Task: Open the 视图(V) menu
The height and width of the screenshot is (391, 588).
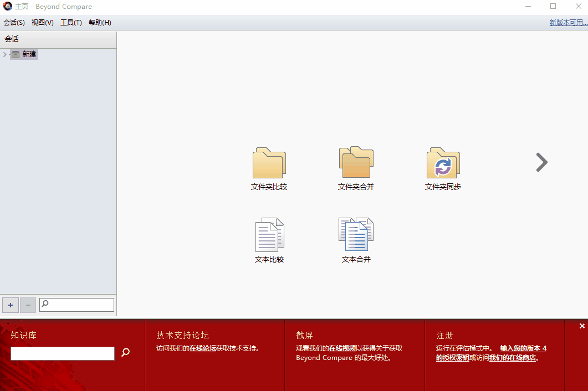Action: click(42, 23)
